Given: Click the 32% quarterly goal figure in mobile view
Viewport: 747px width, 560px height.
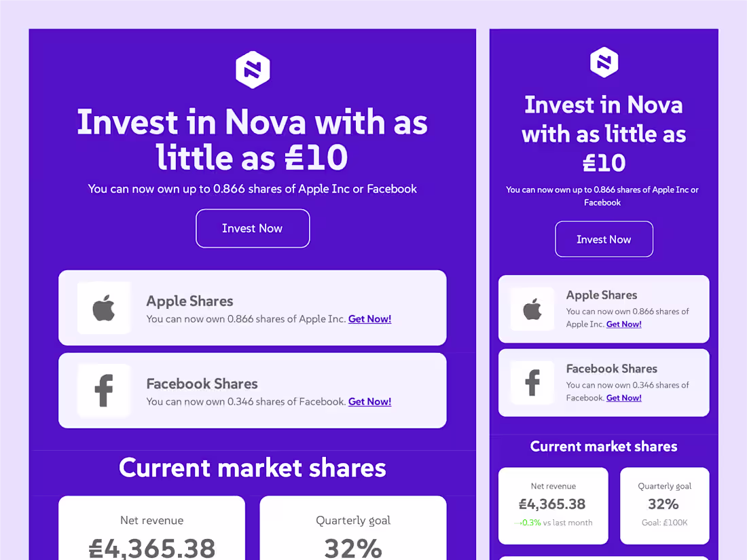Looking at the screenshot, I should [x=664, y=504].
